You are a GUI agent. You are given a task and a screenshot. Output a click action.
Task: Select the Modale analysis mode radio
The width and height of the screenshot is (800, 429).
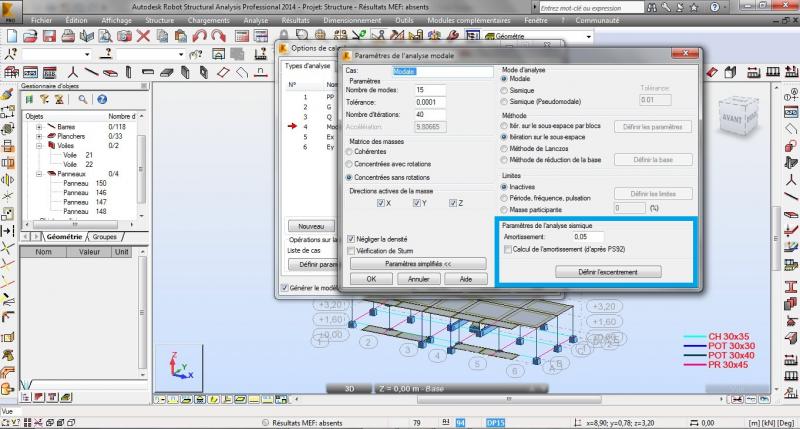click(x=504, y=79)
